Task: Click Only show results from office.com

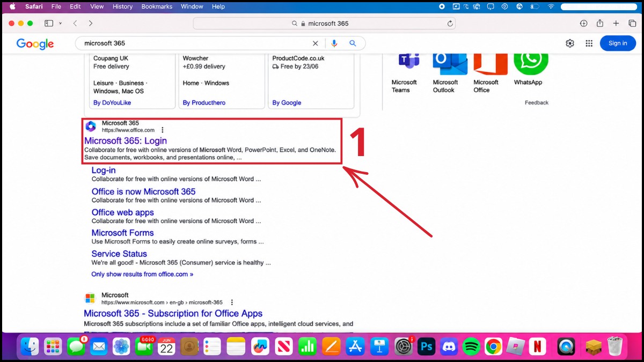Action: tap(142, 274)
